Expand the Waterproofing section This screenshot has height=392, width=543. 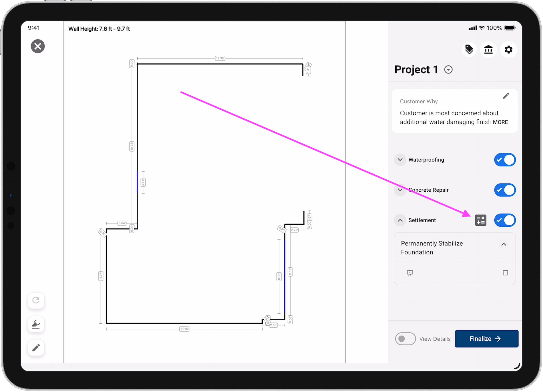tap(400, 160)
